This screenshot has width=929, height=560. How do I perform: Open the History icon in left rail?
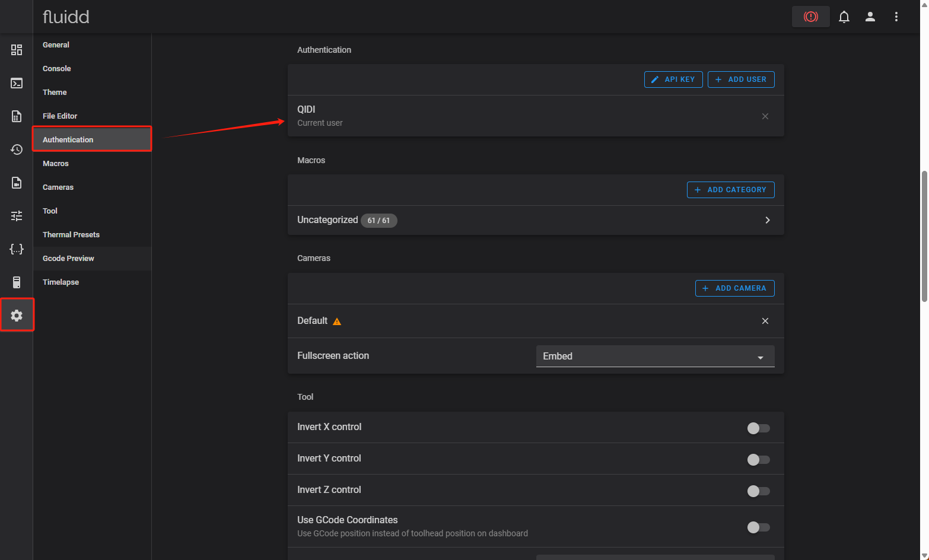pos(17,149)
